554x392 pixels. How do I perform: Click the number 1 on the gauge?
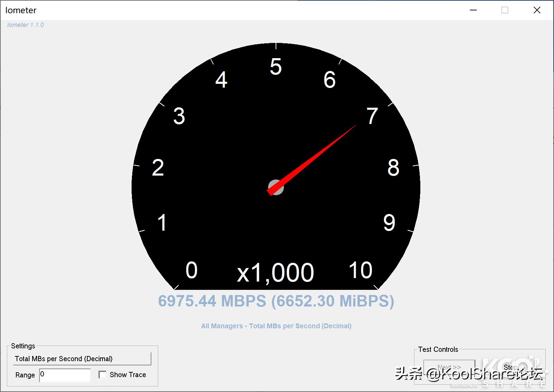(x=162, y=222)
